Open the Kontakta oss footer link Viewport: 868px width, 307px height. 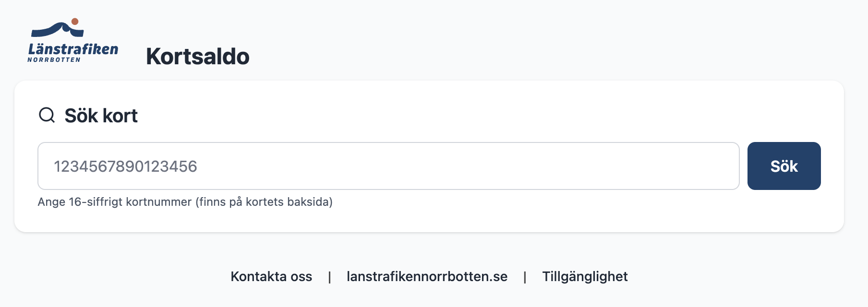coord(271,276)
